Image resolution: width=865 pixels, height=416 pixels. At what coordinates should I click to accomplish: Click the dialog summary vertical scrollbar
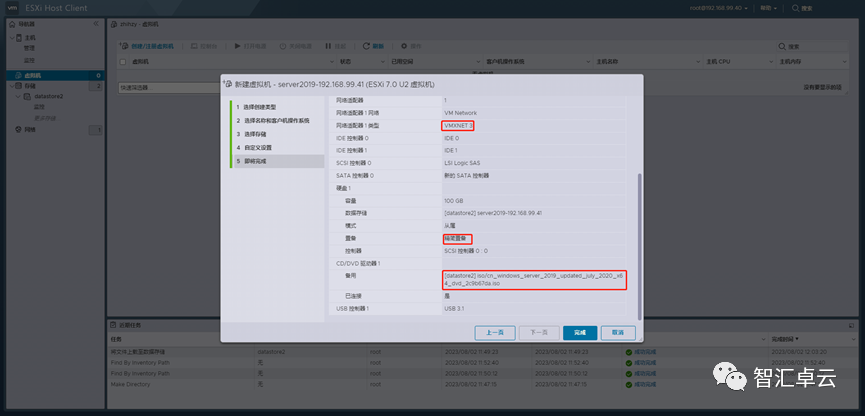(x=639, y=246)
